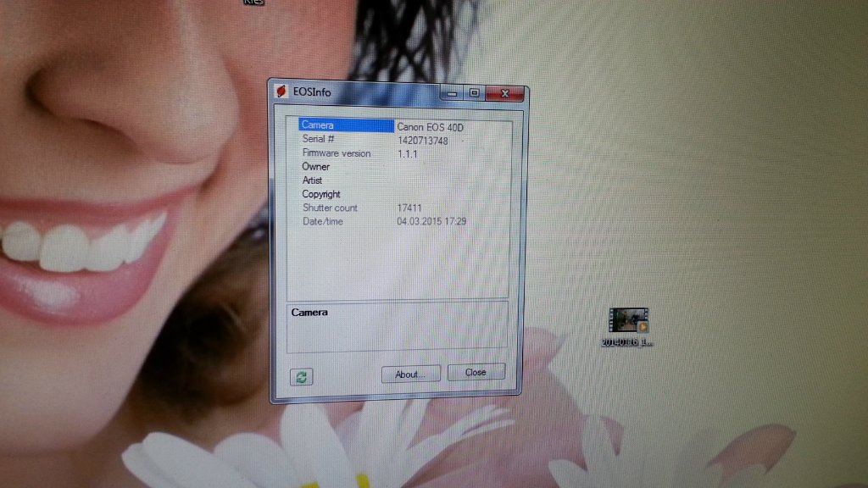Click the firmware value 1.1.1
Viewport: 868px width, 488px height.
pos(408,154)
